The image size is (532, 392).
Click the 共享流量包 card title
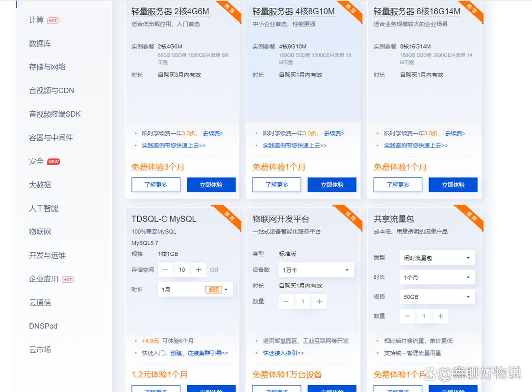coord(394,219)
